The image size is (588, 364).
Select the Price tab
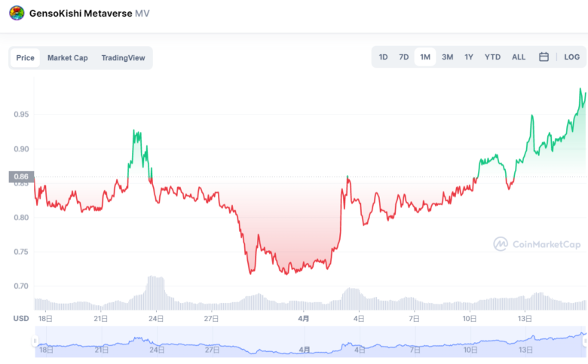click(25, 58)
